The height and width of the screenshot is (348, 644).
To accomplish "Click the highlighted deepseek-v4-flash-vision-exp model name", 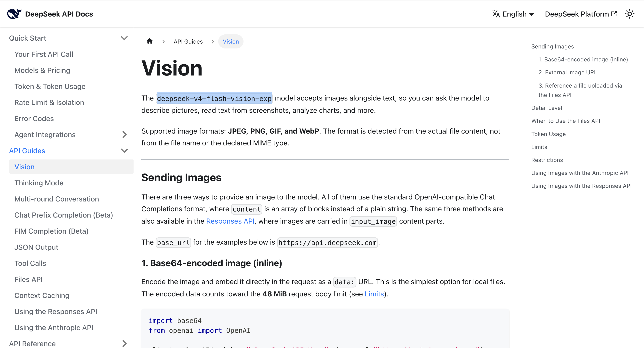I will (x=214, y=98).
